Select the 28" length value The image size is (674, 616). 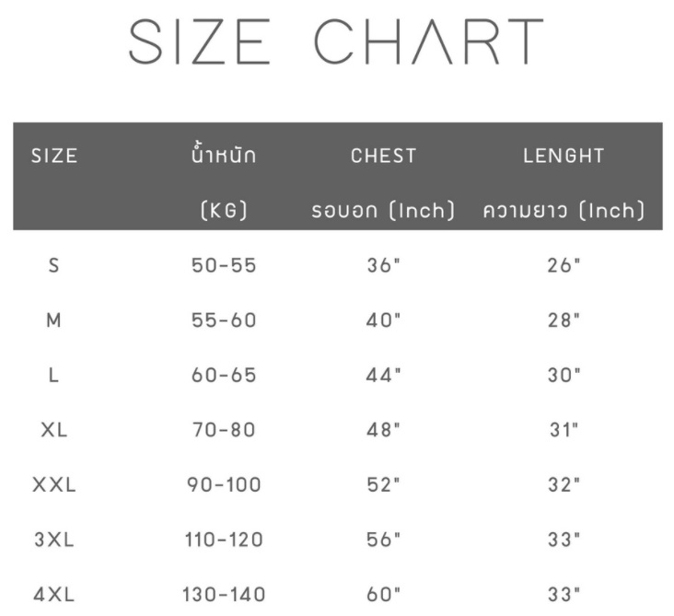tap(564, 320)
